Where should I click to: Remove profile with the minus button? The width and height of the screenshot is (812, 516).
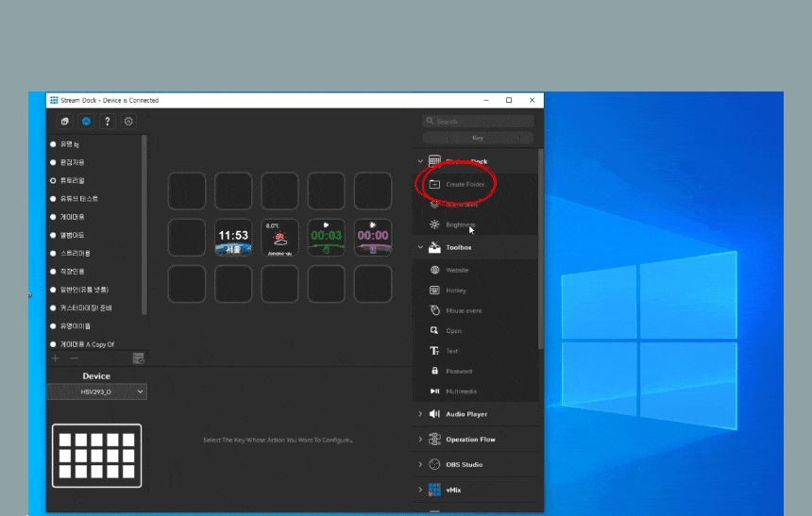click(x=75, y=358)
